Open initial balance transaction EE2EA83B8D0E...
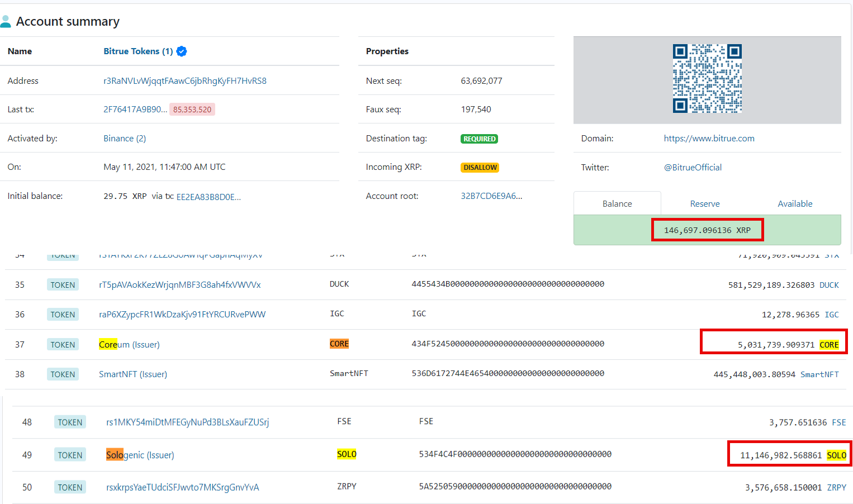Image resolution: width=853 pixels, height=504 pixels. click(x=208, y=197)
